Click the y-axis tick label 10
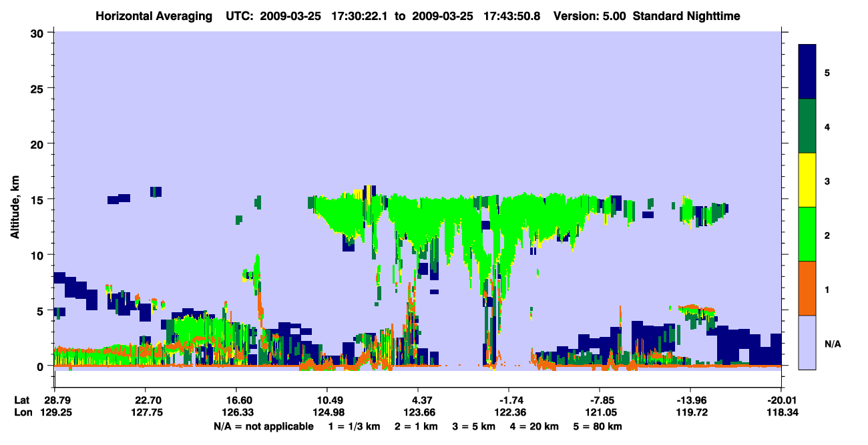The height and width of the screenshot is (445, 868). point(39,255)
